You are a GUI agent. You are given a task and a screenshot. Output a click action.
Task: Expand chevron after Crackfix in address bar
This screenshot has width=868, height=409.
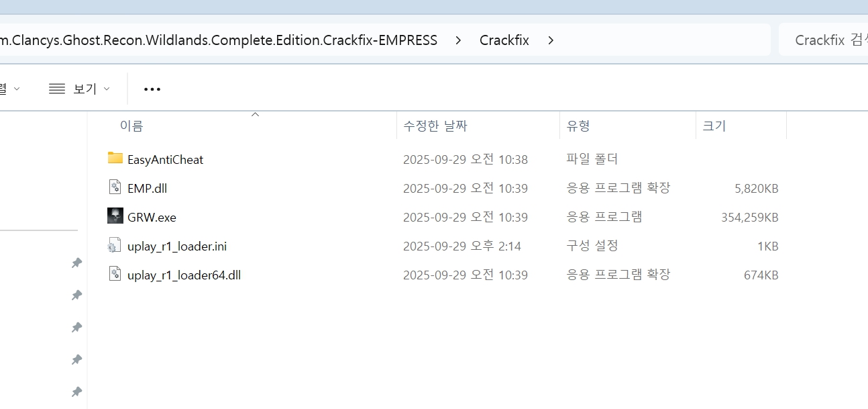pos(551,40)
